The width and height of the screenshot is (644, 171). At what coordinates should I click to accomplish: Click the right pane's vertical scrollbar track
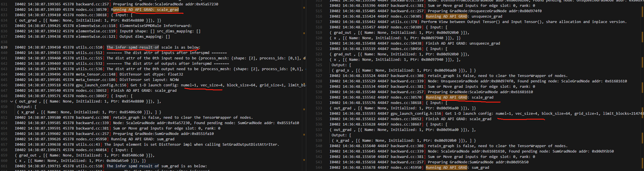pos(642,85)
